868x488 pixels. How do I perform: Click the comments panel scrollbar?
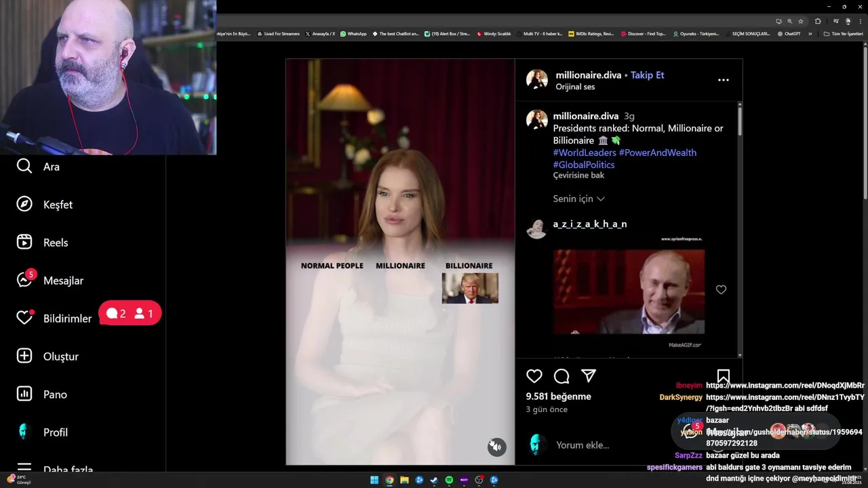pos(739,122)
